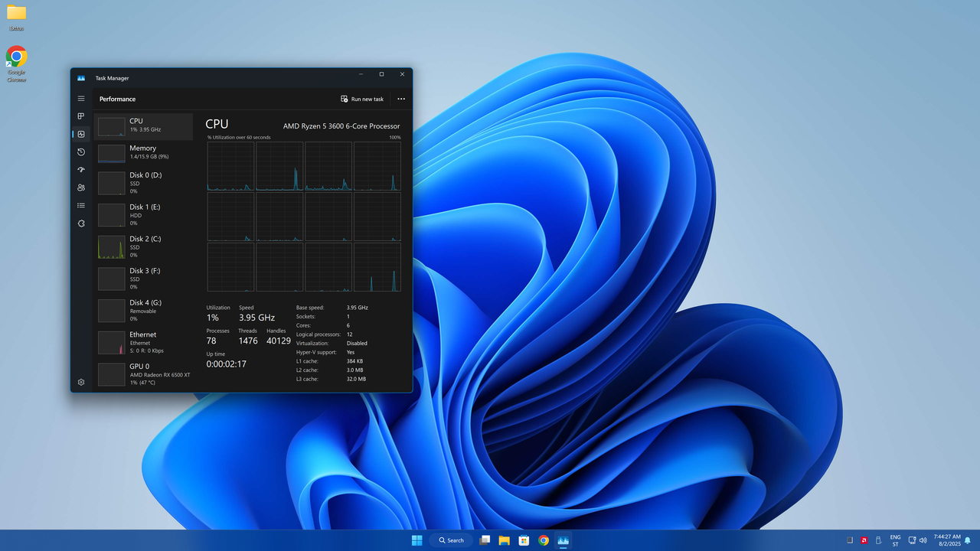This screenshot has width=980, height=551.
Task: Open the Startup apps view
Action: click(81, 169)
